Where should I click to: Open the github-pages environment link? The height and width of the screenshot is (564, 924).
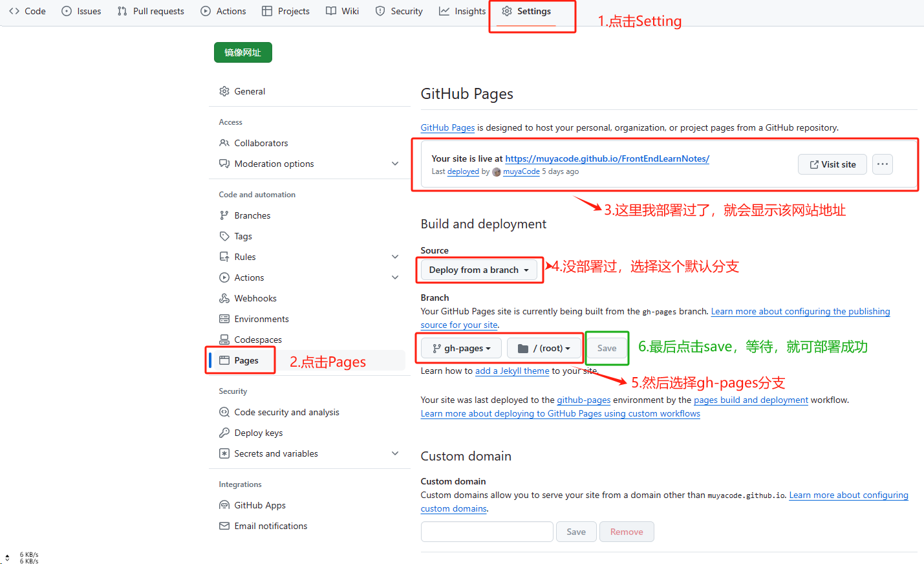pyautogui.click(x=583, y=400)
